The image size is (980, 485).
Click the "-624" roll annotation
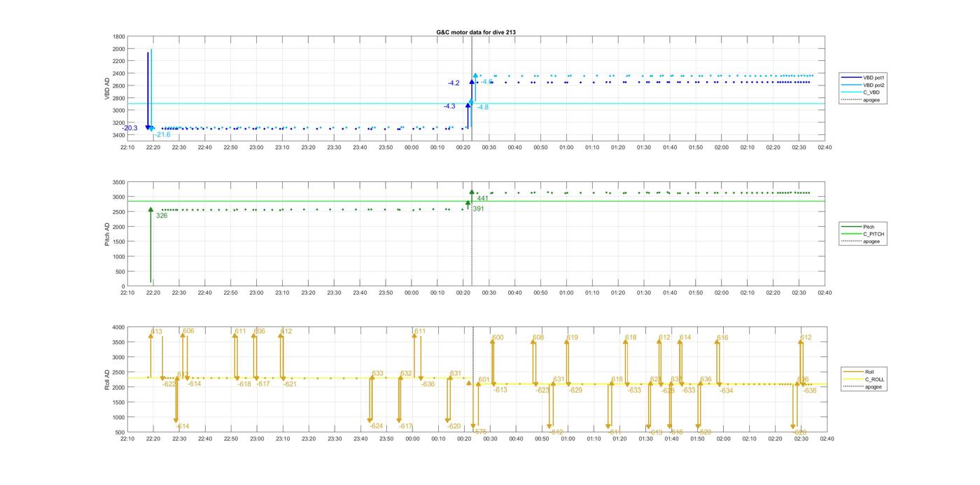coord(376,426)
